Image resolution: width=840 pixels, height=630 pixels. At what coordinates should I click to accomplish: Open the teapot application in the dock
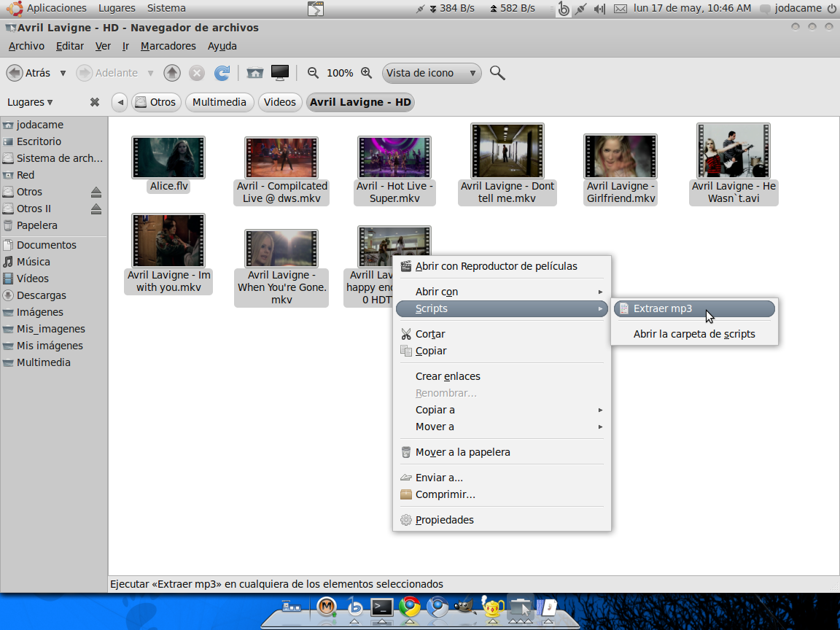click(x=493, y=607)
